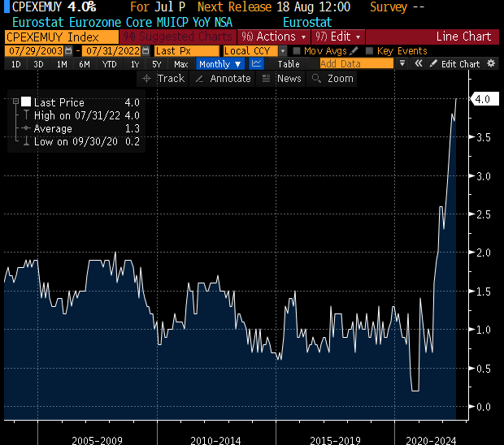
Task: Open the end date calendar picker icon
Action: (146, 50)
